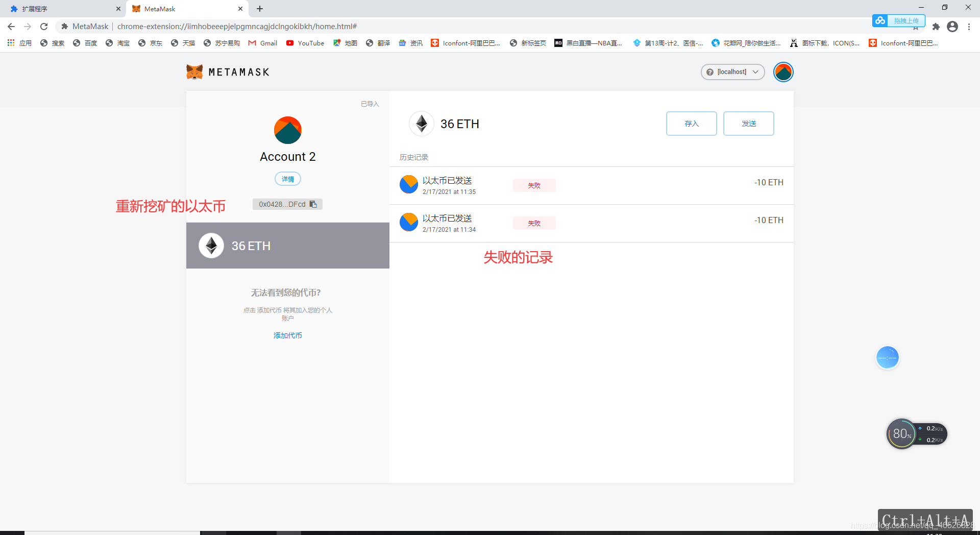Open the 天猫 bookmark

[183, 43]
